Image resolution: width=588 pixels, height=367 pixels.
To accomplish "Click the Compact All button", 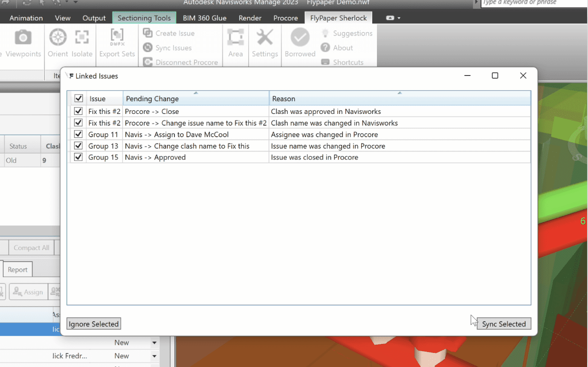I will point(31,248).
